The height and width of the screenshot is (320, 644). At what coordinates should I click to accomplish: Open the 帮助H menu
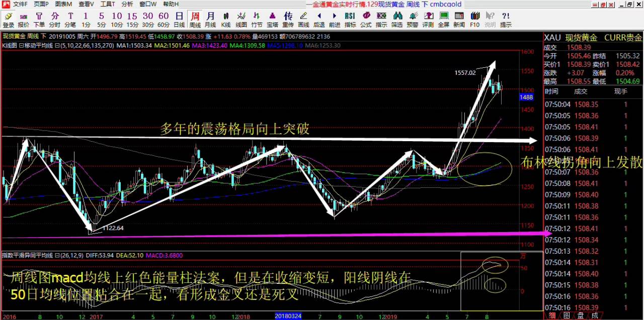click(171, 4)
